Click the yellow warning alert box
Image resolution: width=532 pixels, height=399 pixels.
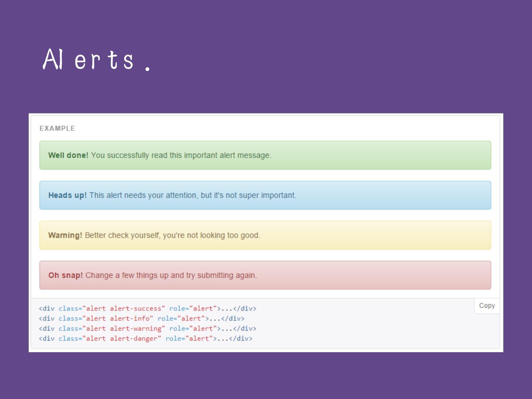(x=369, y=235)
